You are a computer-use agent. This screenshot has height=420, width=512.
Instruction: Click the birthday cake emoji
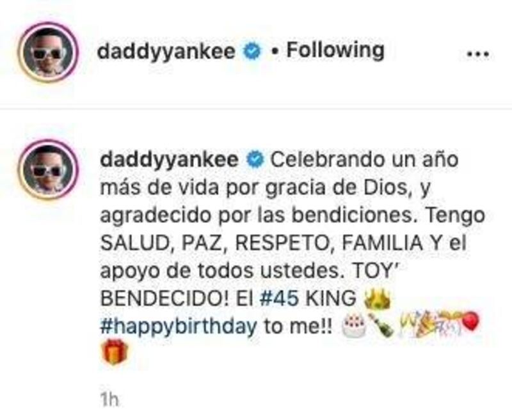coord(353,326)
